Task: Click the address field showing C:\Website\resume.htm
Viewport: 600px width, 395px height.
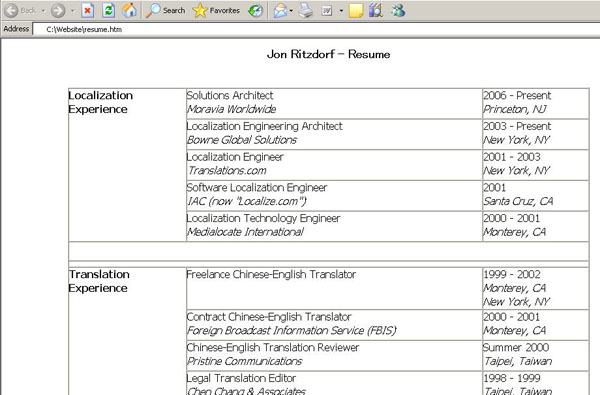Action: click(x=316, y=29)
